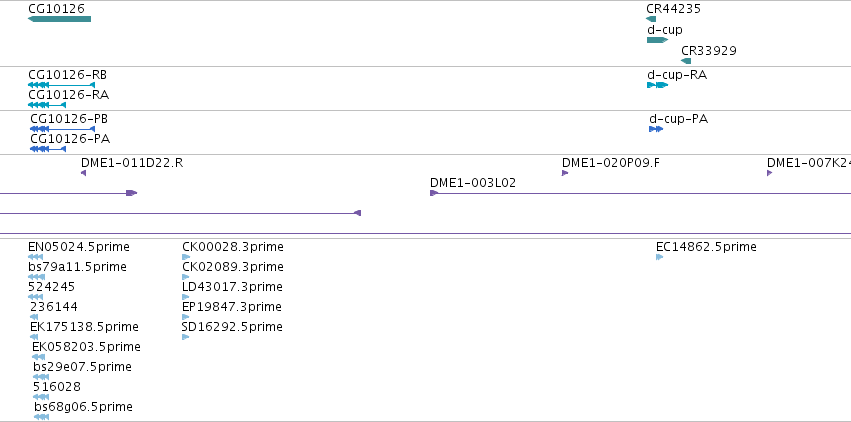Click the d-cup-PA protein glyph

656,129
